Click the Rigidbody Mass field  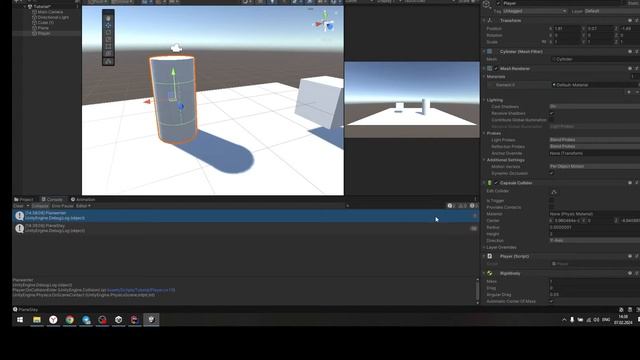tap(595, 282)
